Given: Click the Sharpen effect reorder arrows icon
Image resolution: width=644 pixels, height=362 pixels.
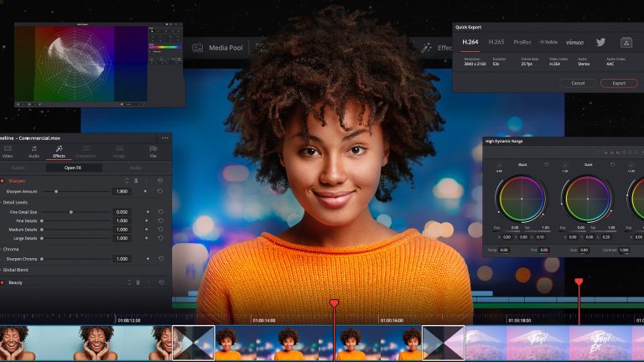Looking at the screenshot, I should (x=127, y=181).
